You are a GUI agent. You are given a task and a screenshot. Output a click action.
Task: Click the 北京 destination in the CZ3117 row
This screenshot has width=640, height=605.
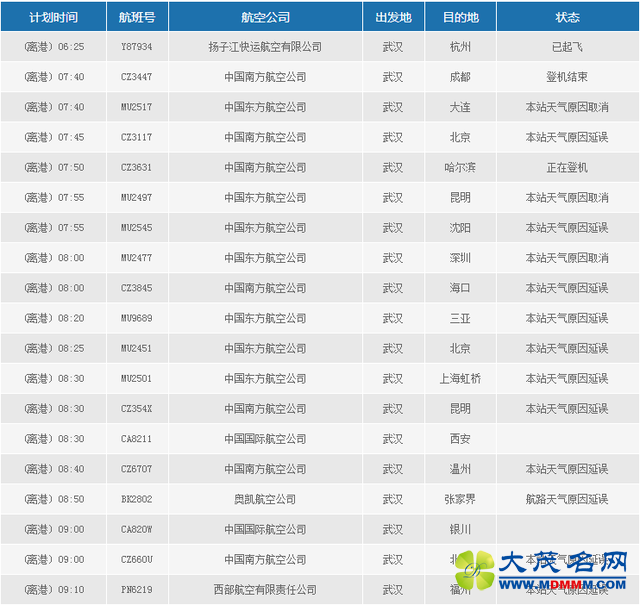[x=460, y=138]
